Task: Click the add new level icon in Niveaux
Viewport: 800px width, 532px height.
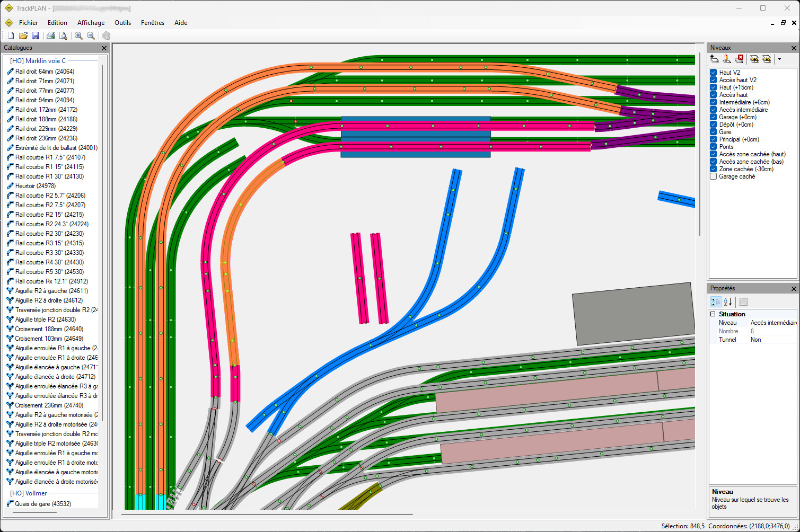Action: click(715, 59)
